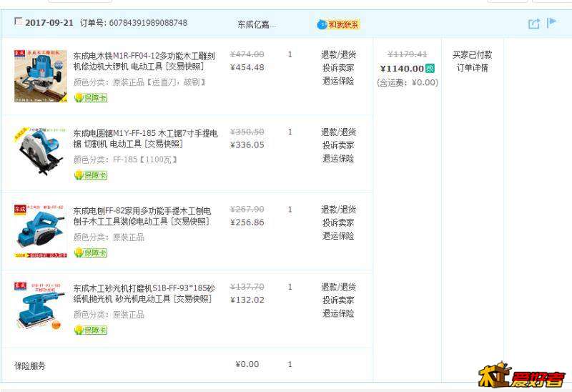
Task: Open 订单详情 order details link
Action: point(472,68)
